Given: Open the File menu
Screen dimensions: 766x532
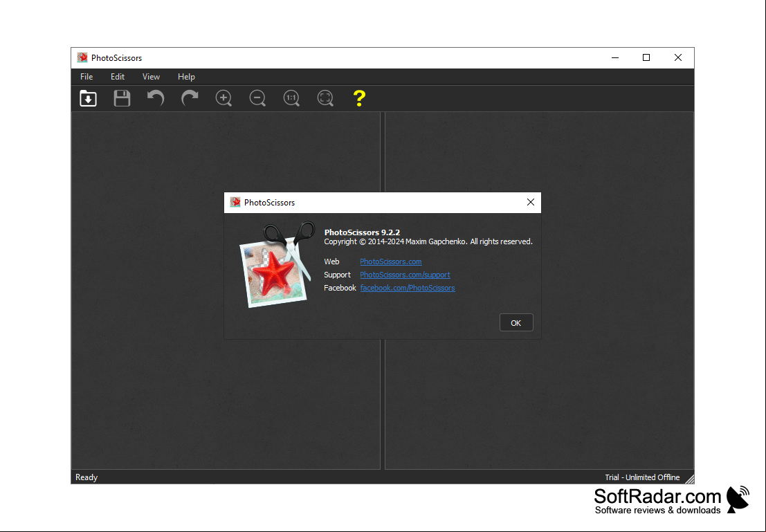Looking at the screenshot, I should coord(86,77).
